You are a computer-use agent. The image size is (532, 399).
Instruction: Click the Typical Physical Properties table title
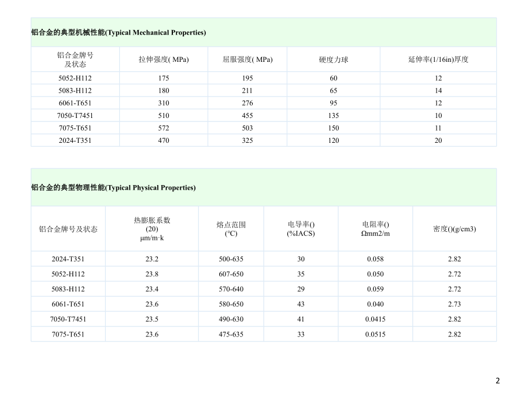113,188
